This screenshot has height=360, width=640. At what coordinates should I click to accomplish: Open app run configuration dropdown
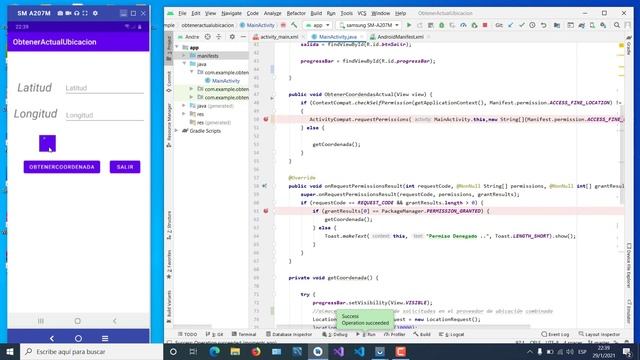[318, 25]
